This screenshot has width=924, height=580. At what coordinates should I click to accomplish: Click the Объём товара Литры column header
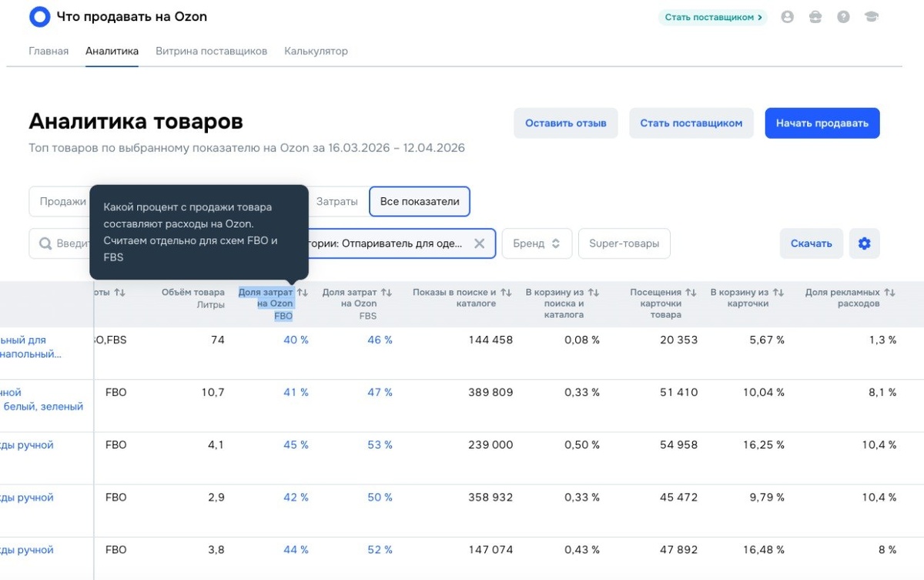click(x=193, y=298)
